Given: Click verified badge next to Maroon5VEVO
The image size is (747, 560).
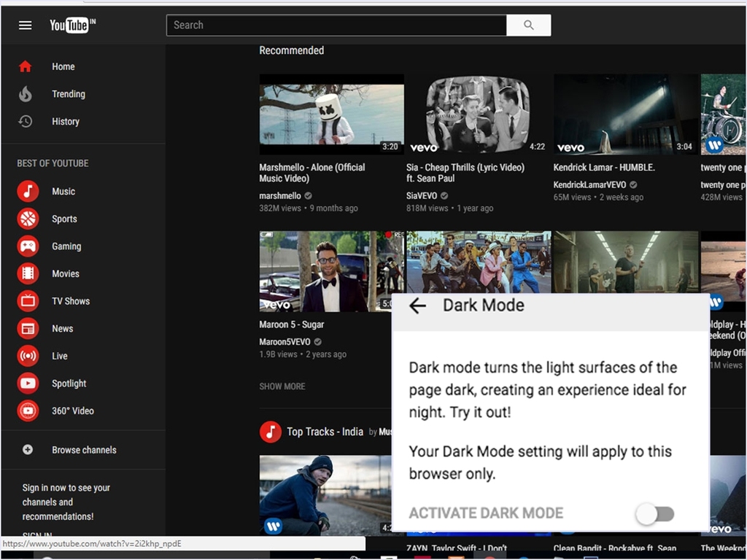Looking at the screenshot, I should [318, 342].
